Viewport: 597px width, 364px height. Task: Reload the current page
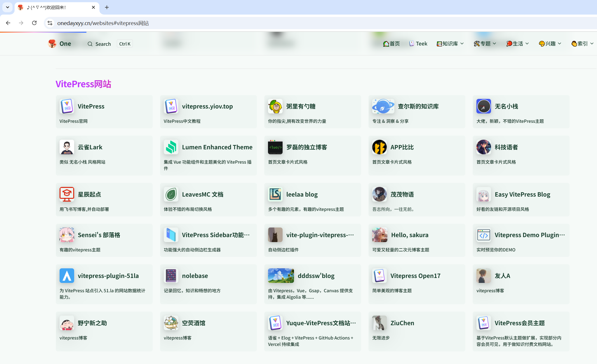pyautogui.click(x=34, y=23)
